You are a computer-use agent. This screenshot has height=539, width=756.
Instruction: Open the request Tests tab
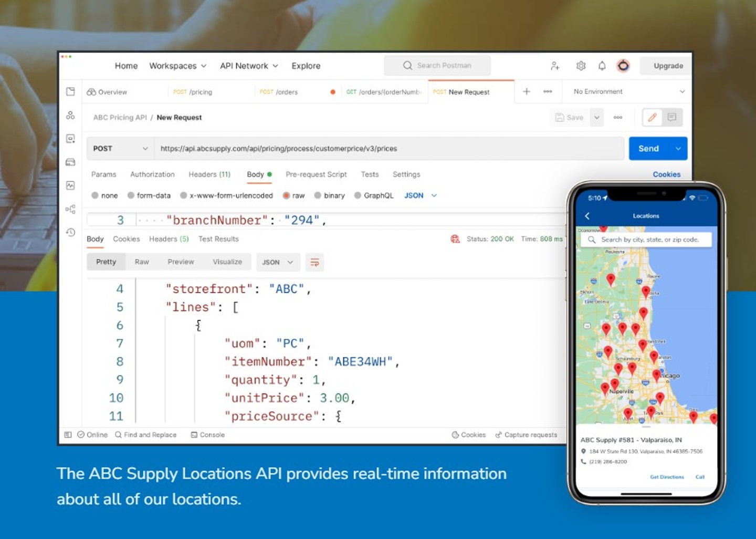(x=370, y=174)
